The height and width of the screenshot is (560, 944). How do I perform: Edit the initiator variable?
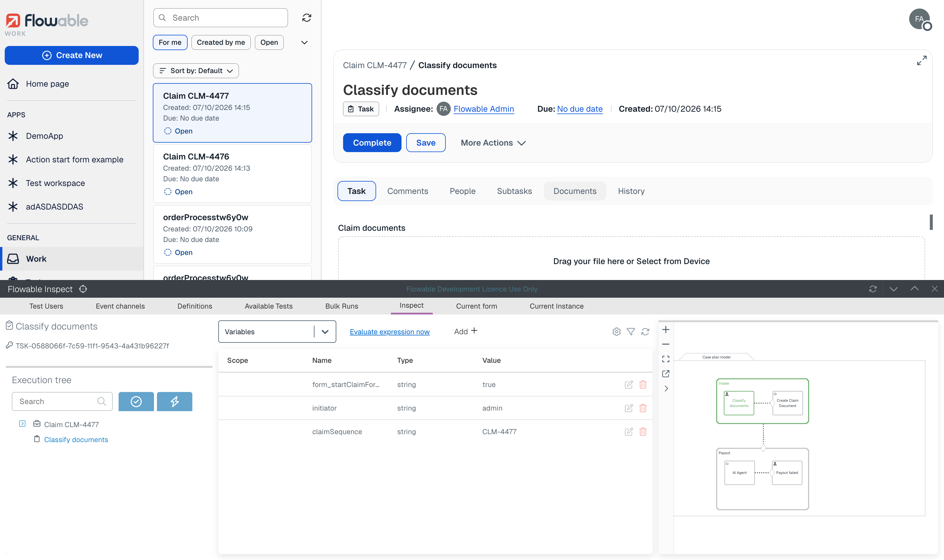(x=629, y=408)
